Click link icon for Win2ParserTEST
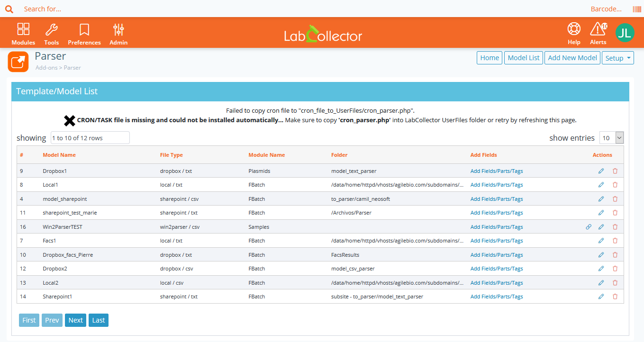Screen dimensions: 644x342 589,227
